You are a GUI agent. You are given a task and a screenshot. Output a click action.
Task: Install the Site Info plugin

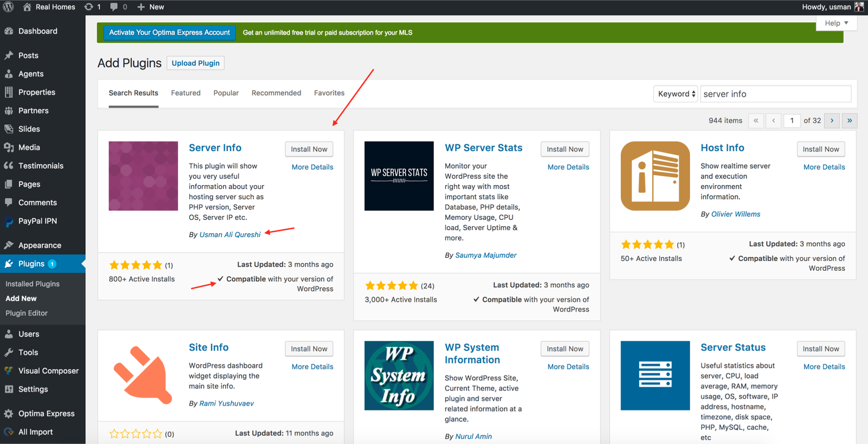(309, 349)
